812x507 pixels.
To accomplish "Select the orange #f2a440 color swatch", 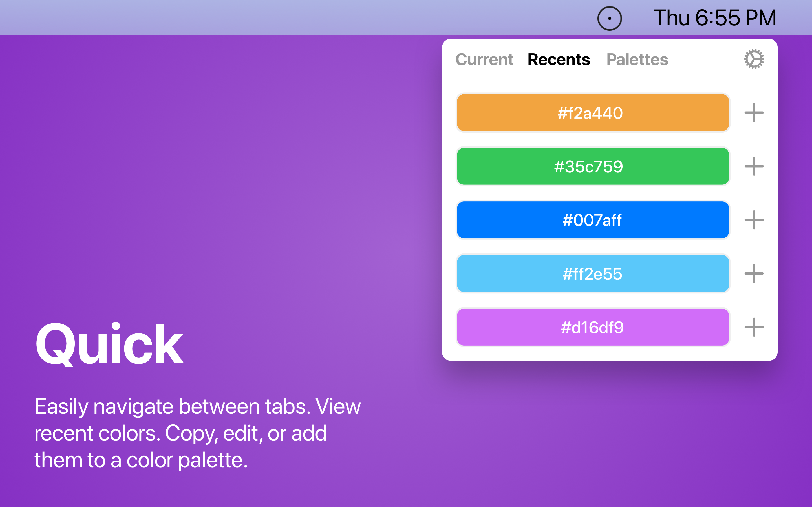I will (592, 113).
